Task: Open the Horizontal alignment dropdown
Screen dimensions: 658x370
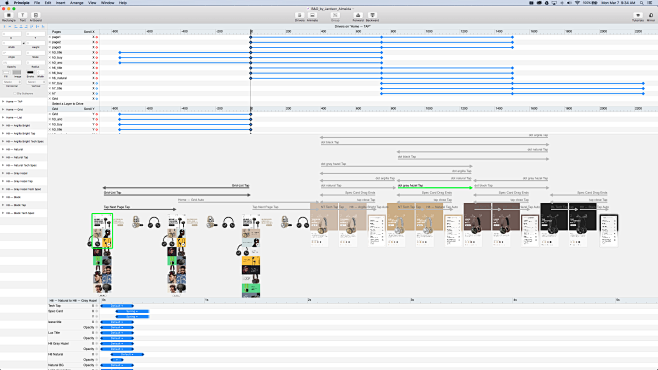Action: (11, 82)
